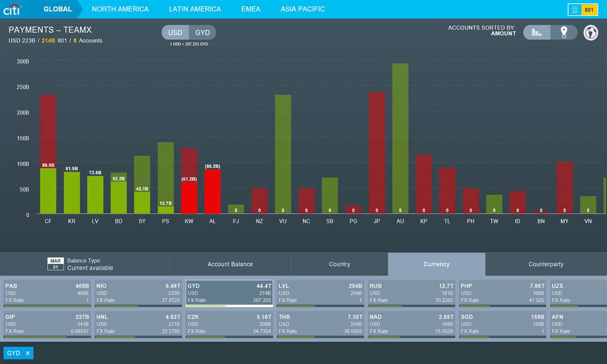This screenshot has height=364, width=607.
Task: Click the NZ axis label
Action: 259,221
